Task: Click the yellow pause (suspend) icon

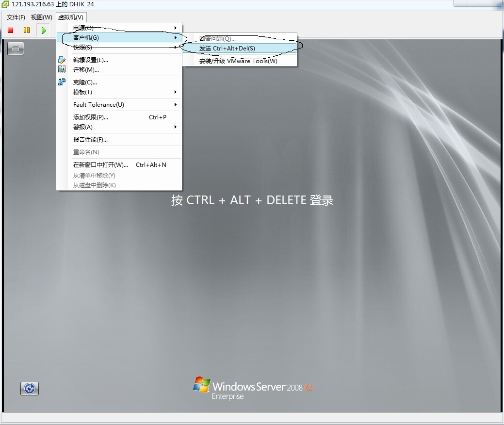Action: point(27,30)
